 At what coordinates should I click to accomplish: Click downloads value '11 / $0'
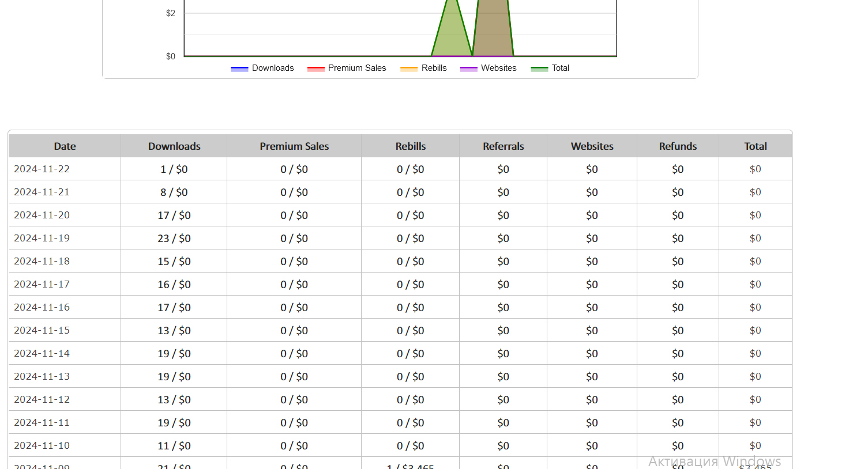174,446
